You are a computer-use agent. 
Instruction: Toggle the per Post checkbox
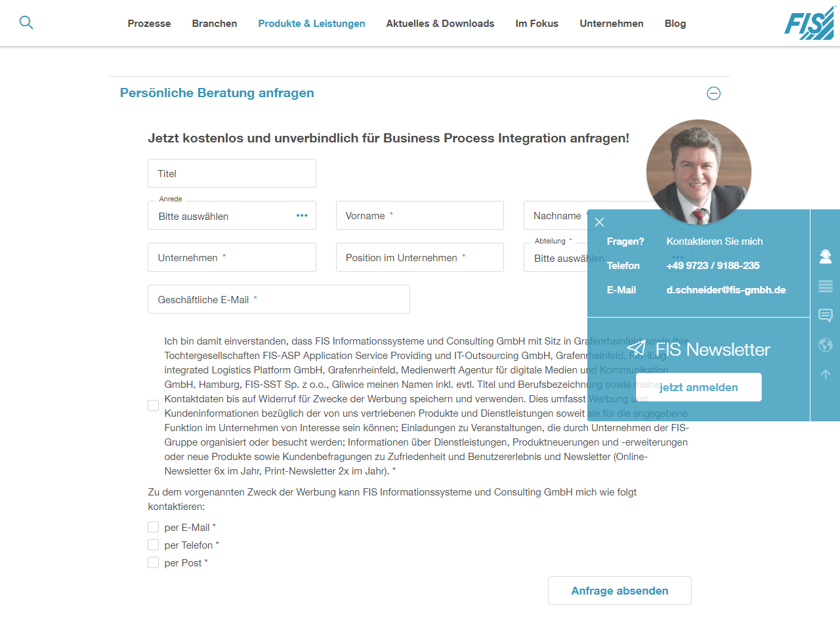pos(154,562)
